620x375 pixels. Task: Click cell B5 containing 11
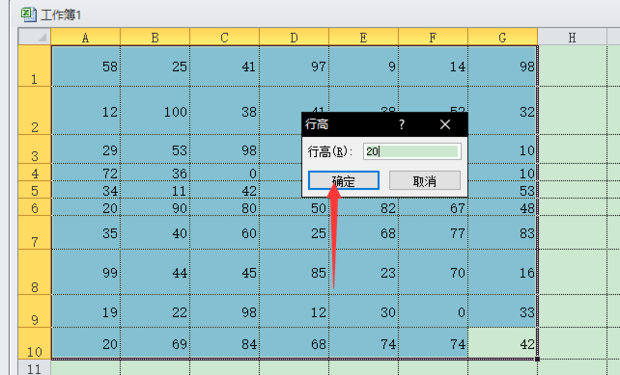pyautogui.click(x=155, y=190)
